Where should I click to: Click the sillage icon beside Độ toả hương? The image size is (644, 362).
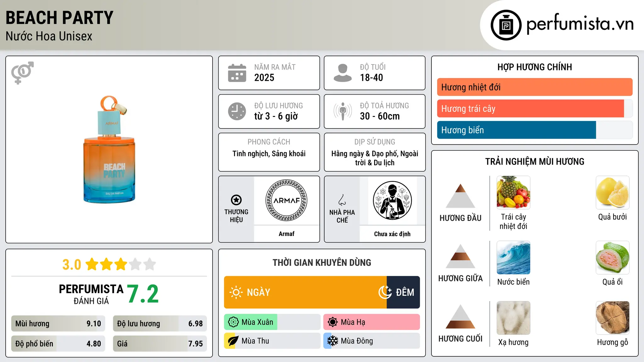(x=343, y=111)
